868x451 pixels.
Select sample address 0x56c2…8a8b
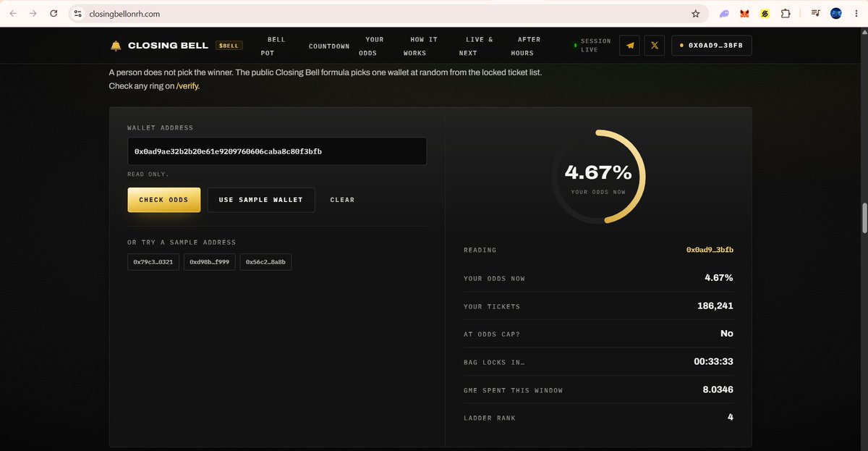coord(265,261)
